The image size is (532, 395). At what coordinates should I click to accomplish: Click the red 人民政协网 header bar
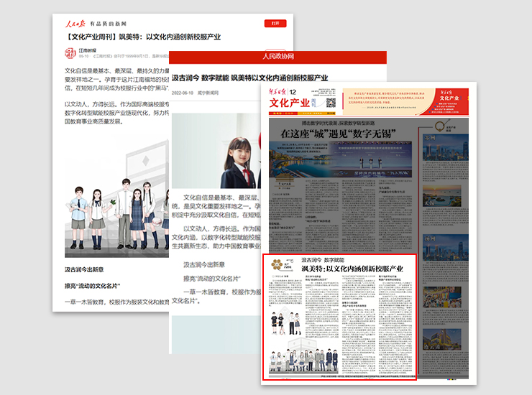click(x=278, y=57)
